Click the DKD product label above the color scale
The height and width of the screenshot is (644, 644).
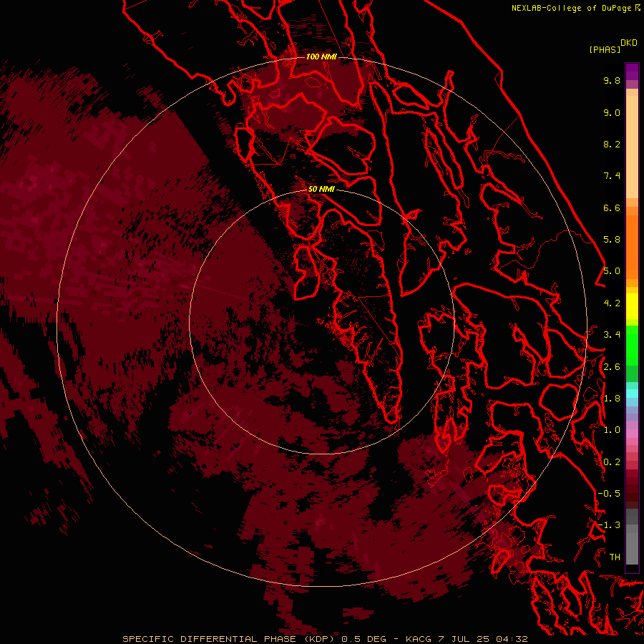(628, 43)
